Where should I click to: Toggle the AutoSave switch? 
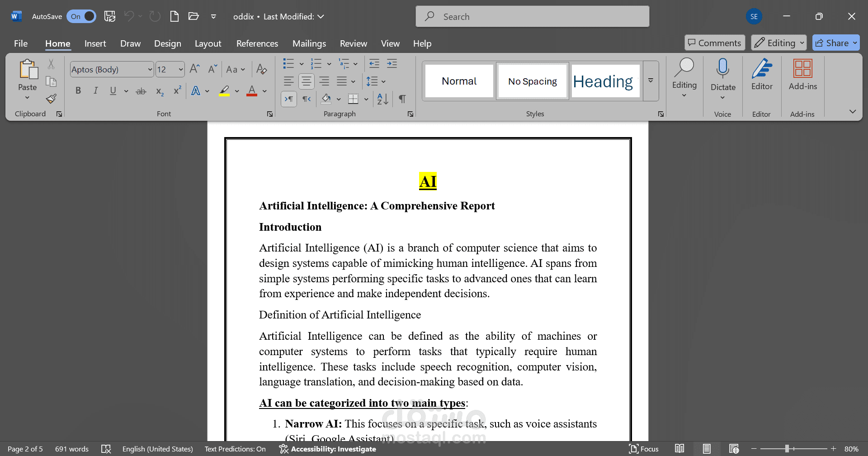coord(81,17)
